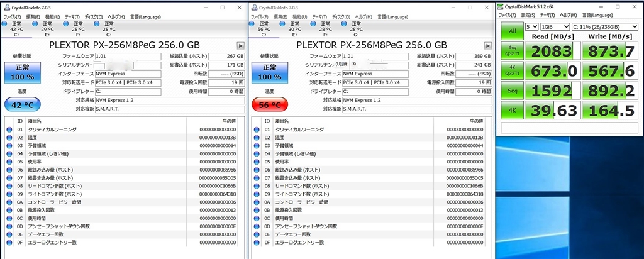
Task: Click status circle of row 03 in 42 °C window
Action: (9, 146)
